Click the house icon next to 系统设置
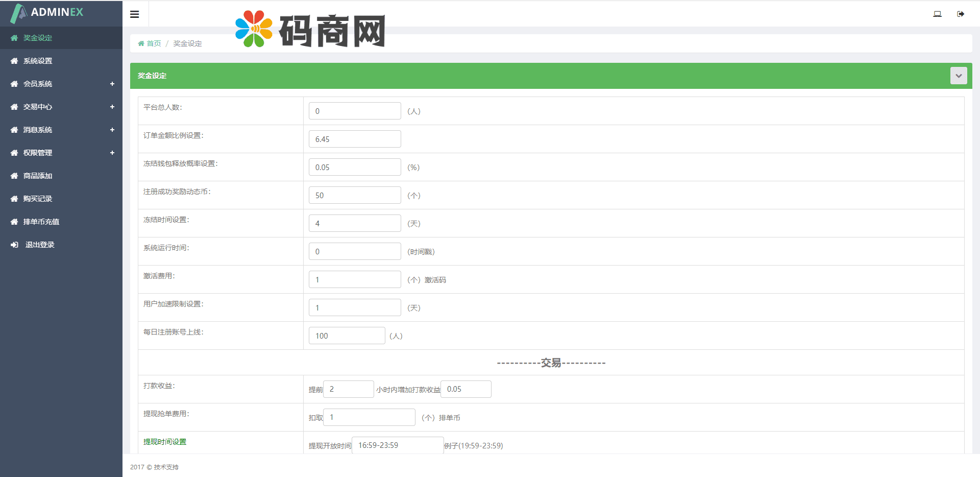The image size is (980, 477). [x=14, y=61]
